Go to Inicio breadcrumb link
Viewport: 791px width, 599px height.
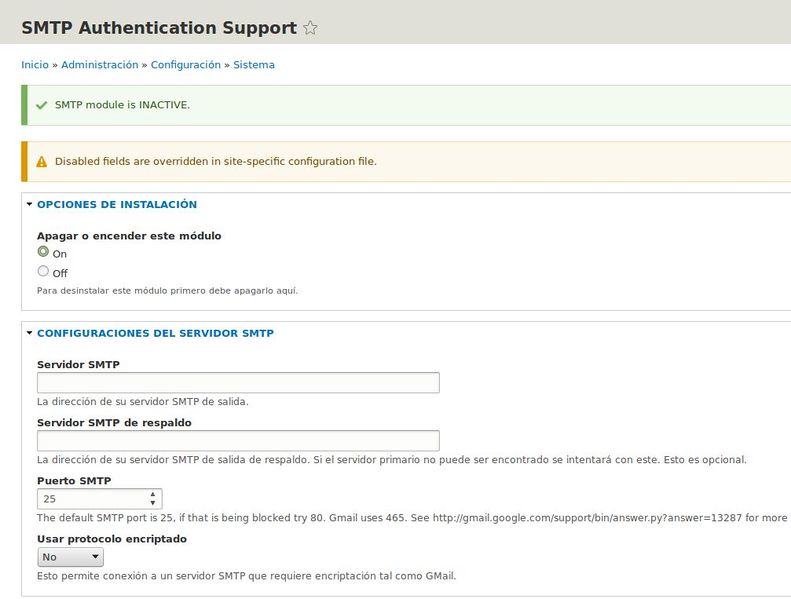pyautogui.click(x=35, y=65)
